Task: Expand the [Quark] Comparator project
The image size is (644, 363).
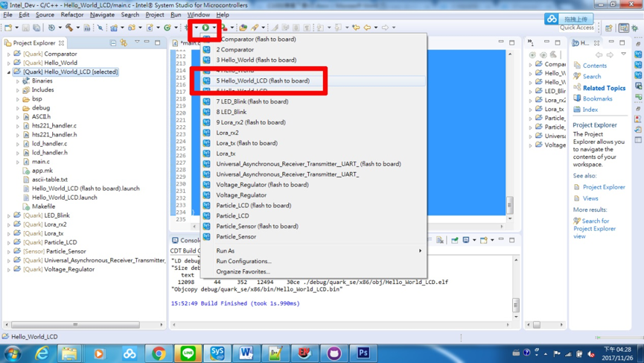Action: pyautogui.click(x=9, y=54)
